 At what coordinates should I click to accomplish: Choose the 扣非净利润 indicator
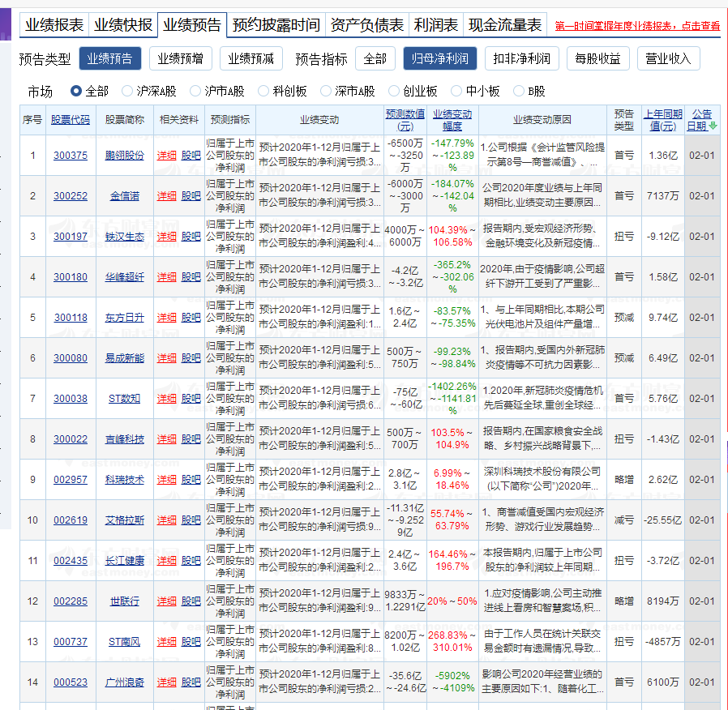pos(522,58)
